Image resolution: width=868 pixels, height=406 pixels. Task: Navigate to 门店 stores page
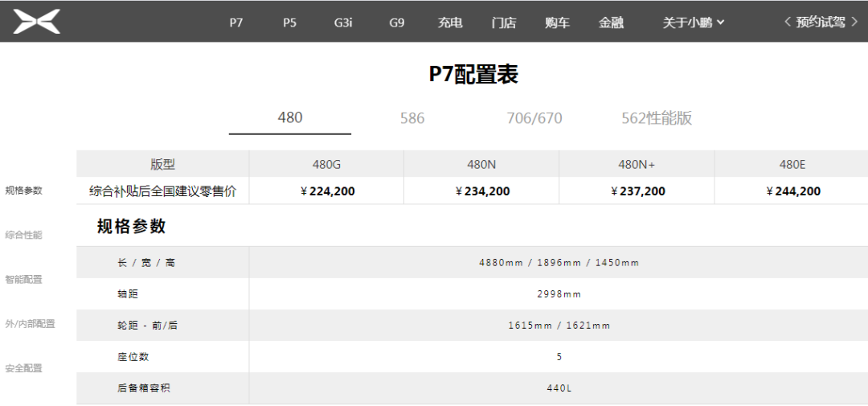504,23
